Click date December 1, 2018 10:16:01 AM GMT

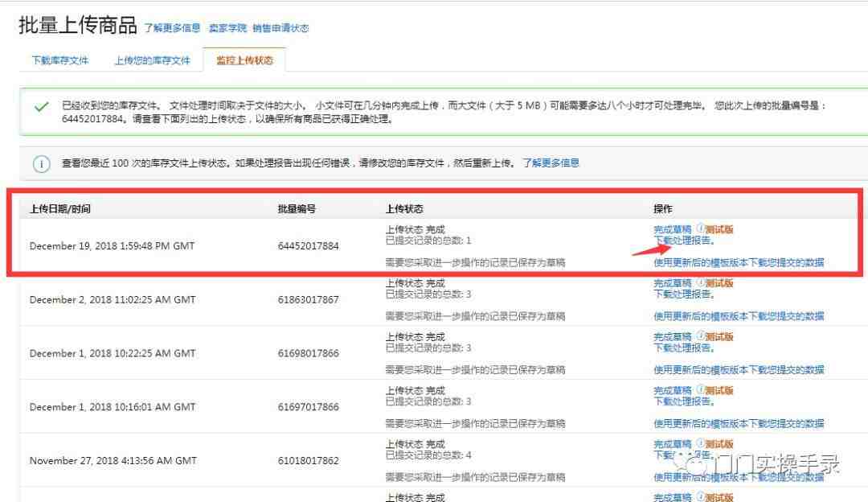point(113,407)
